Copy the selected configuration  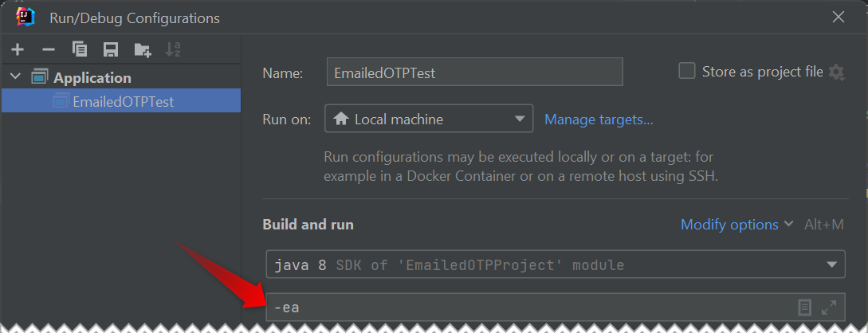tap(80, 49)
